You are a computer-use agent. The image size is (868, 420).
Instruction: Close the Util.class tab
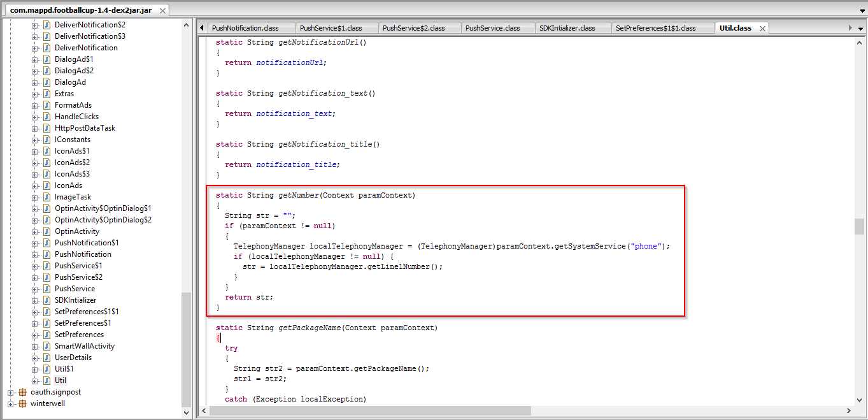click(x=762, y=28)
